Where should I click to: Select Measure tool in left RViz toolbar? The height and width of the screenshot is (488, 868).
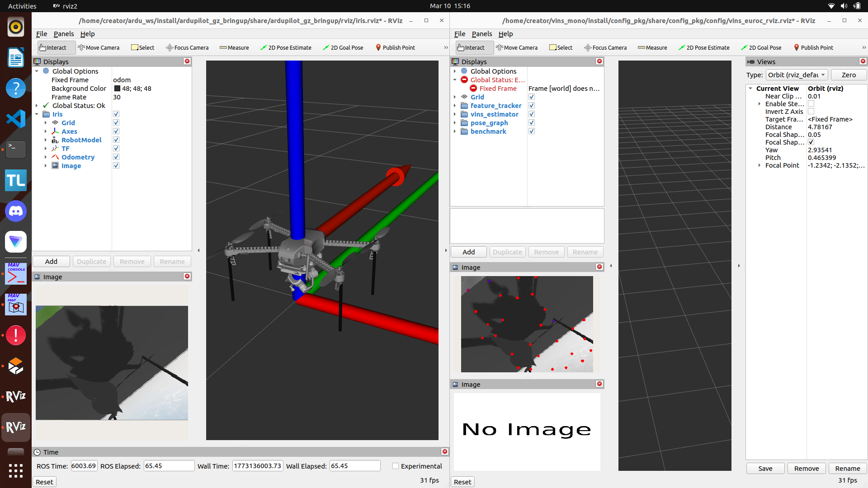234,47
